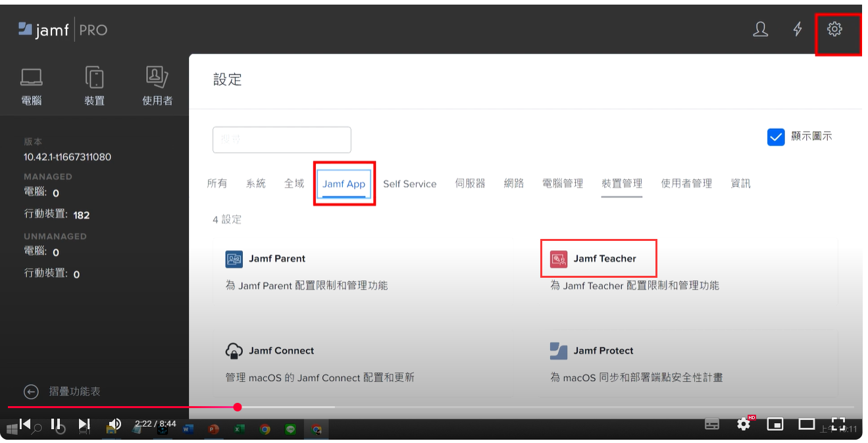868x443 pixels.
Task: Open the Jamf Connect settings tile
Action: point(281,351)
